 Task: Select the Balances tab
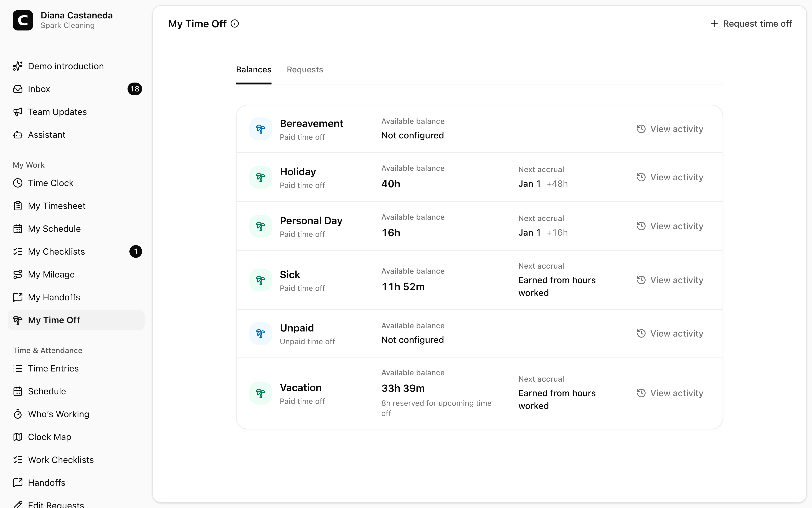[x=254, y=70]
